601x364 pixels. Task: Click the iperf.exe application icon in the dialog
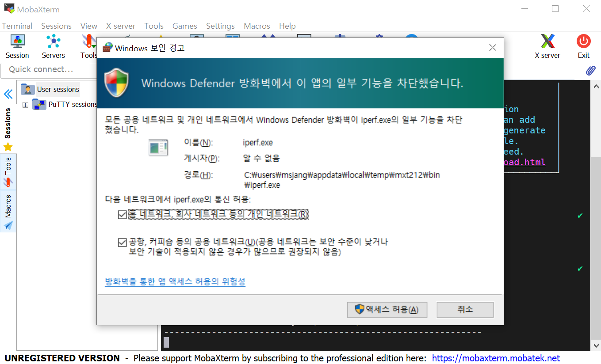pyautogui.click(x=158, y=147)
